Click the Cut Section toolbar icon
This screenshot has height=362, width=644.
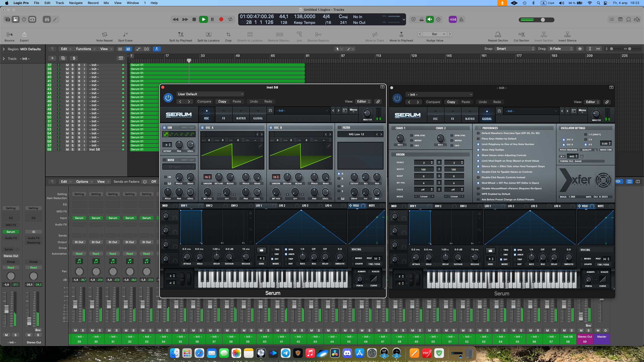point(521,34)
